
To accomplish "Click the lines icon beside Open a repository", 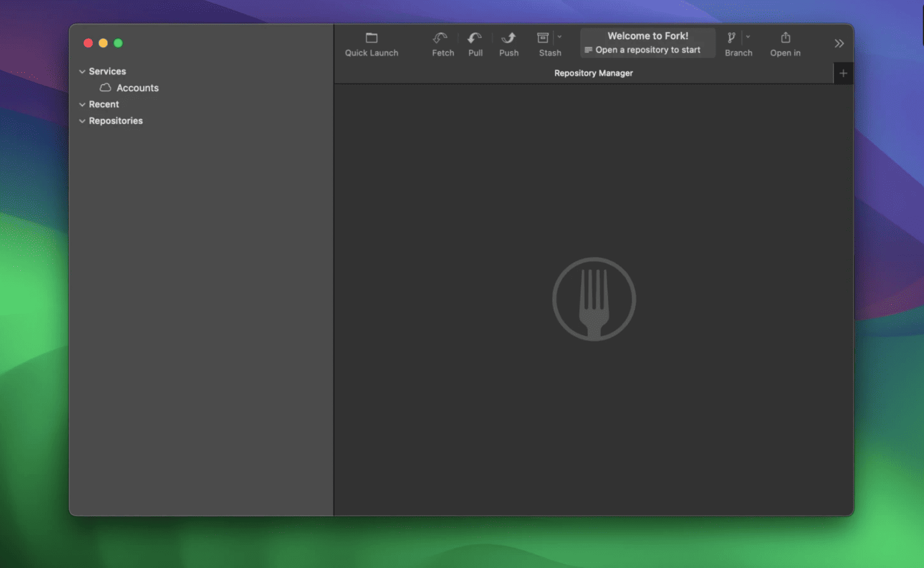I will pos(588,50).
